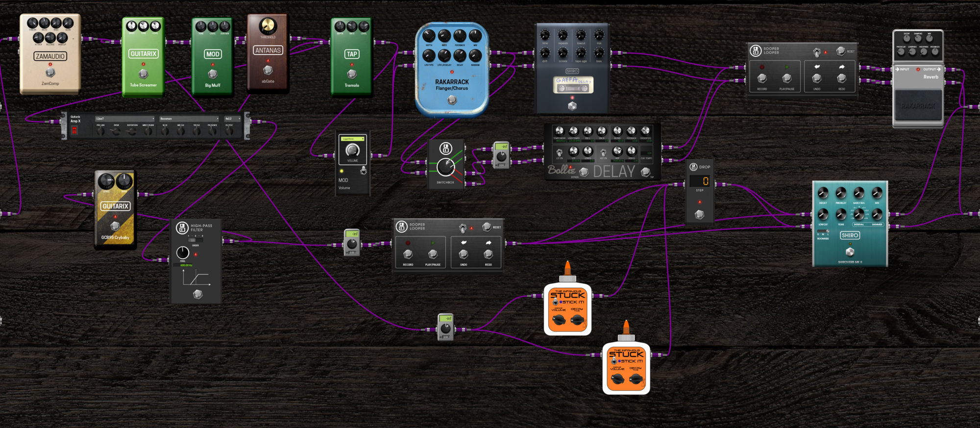Viewport: 980px width, 428px height.
Task: Open the 12ax7 tube dropdown on Amp X
Action: 125,119
